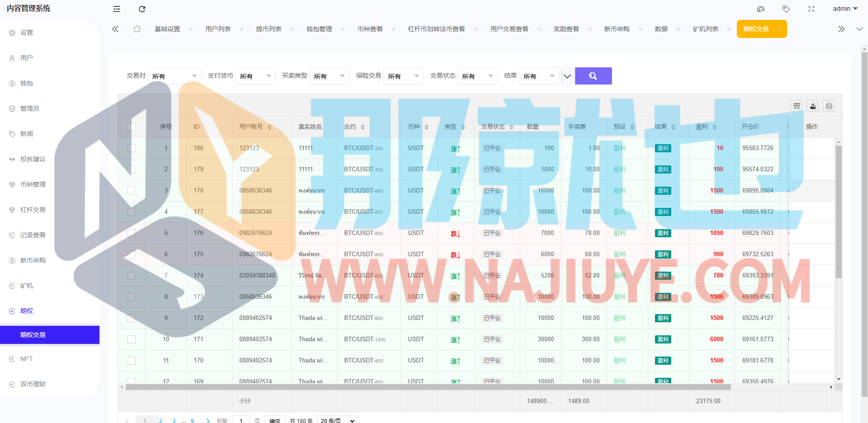Open the 交易对 dropdown filter

(x=175, y=76)
